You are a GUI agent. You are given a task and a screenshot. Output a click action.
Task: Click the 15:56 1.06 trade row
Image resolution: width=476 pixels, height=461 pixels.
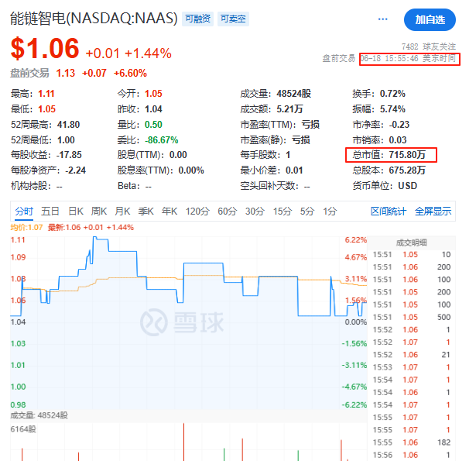[x=411, y=455]
